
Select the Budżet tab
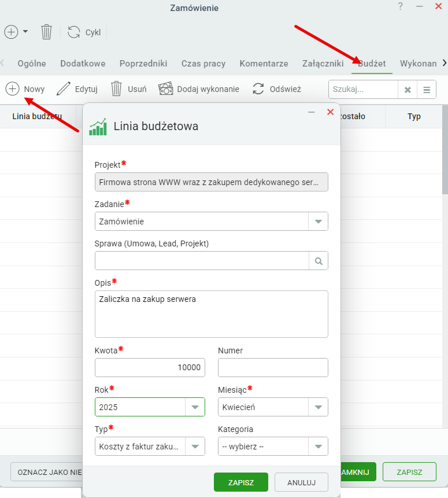pos(372,64)
